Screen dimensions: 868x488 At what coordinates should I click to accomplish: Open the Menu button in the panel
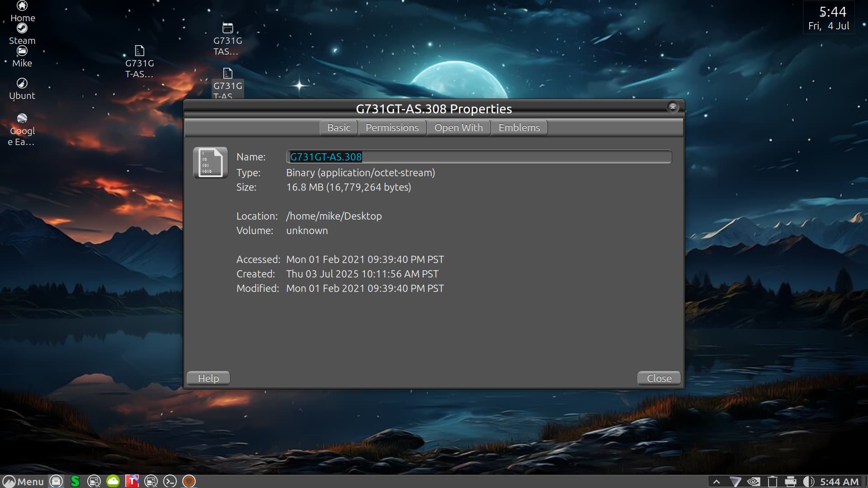[x=23, y=482]
